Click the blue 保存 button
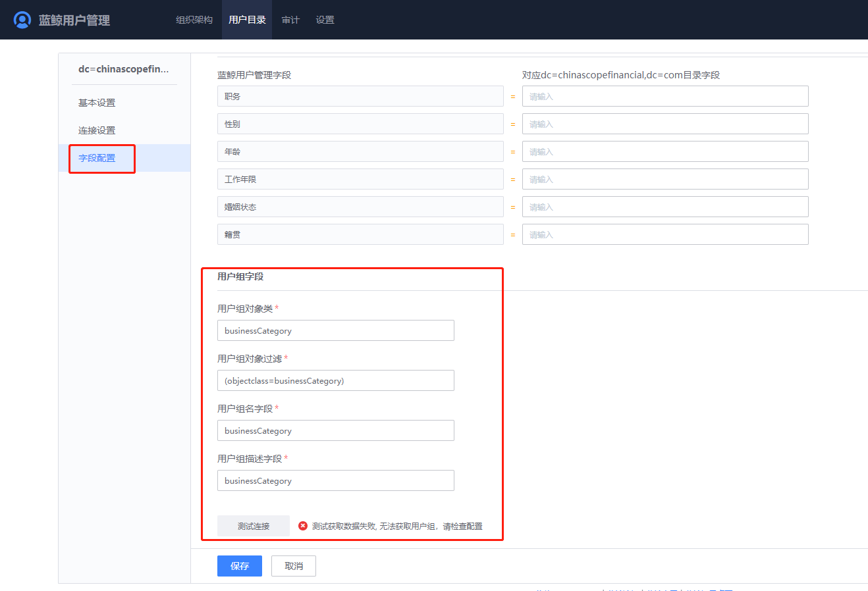Screen dimensions: 868x591 click(239, 565)
